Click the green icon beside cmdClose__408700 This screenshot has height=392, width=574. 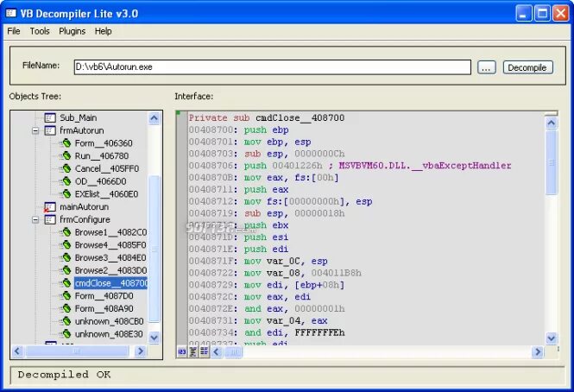pyautogui.click(x=66, y=283)
